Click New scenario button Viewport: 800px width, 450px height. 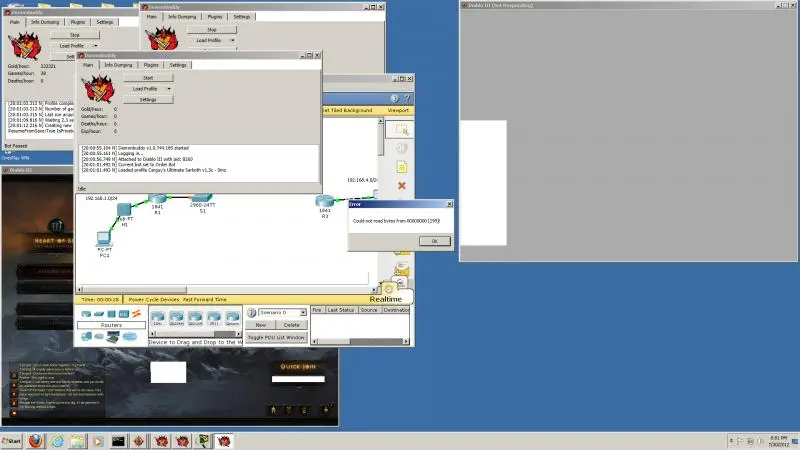coord(260,325)
